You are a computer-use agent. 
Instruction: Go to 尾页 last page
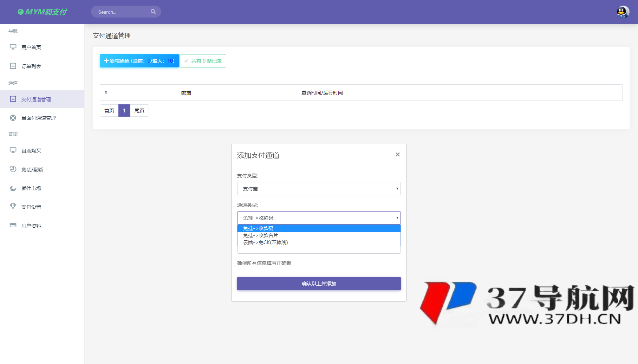click(139, 110)
